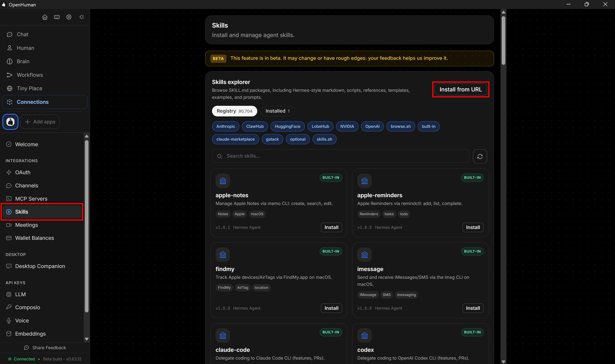
Task: Collapse the sidebar with the panel arrow icon
Action: pos(81,17)
